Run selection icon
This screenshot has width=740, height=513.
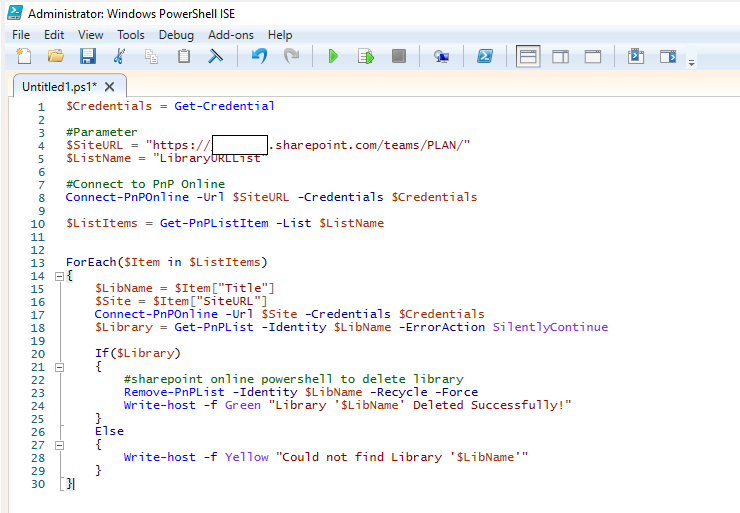coord(366,56)
